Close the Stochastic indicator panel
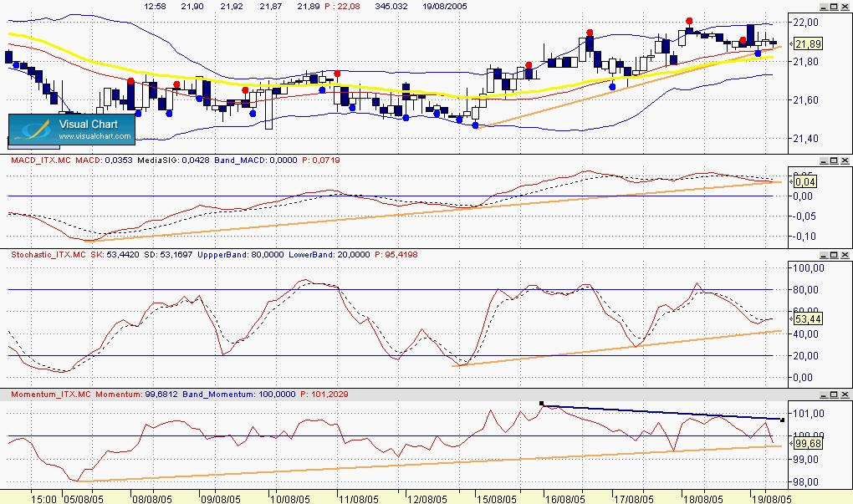853x504 pixels. point(845,253)
